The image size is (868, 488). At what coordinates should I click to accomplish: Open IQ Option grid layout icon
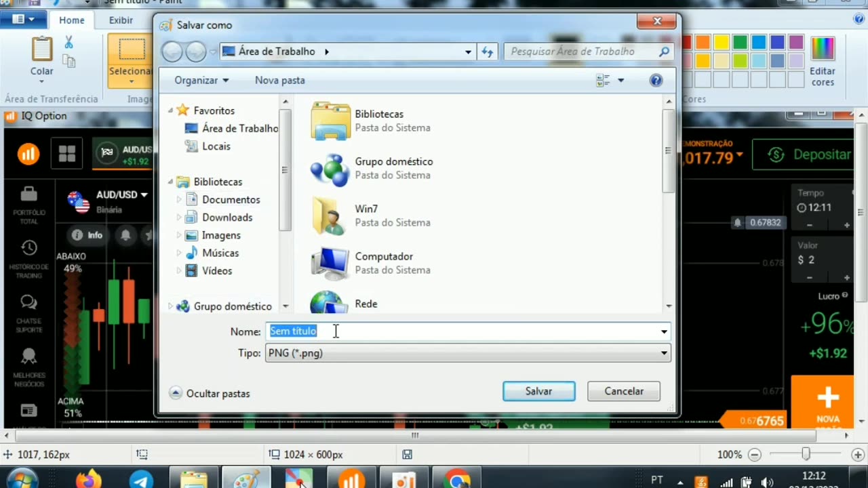pos(67,154)
